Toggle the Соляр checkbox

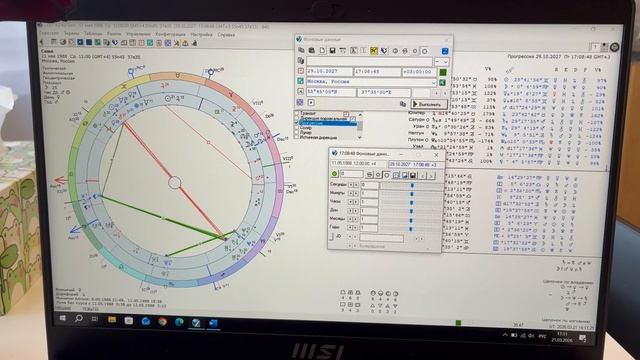pyautogui.click(x=297, y=128)
